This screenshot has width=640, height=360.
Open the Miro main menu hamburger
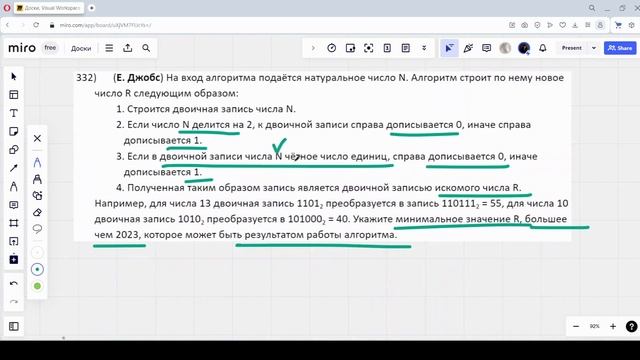point(109,48)
